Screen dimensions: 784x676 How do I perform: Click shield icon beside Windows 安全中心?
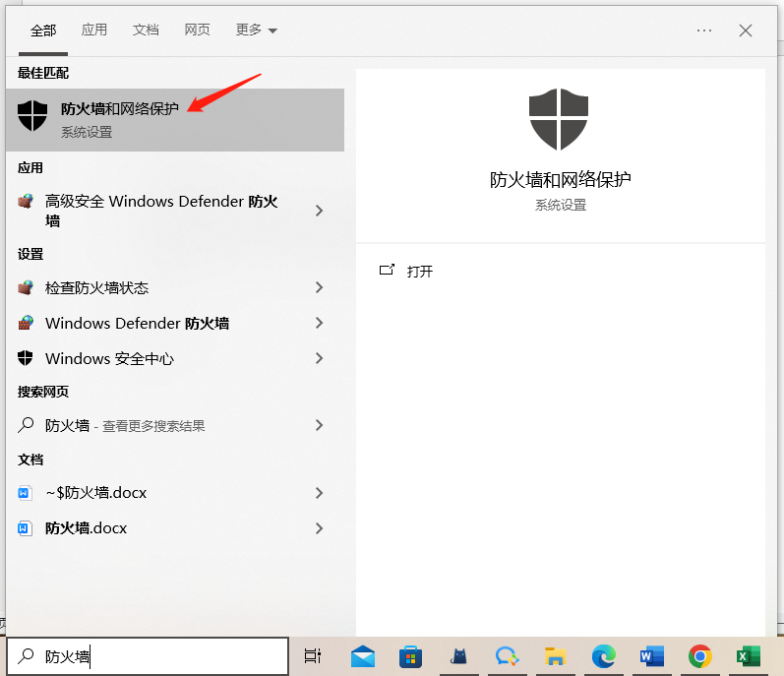[25, 358]
